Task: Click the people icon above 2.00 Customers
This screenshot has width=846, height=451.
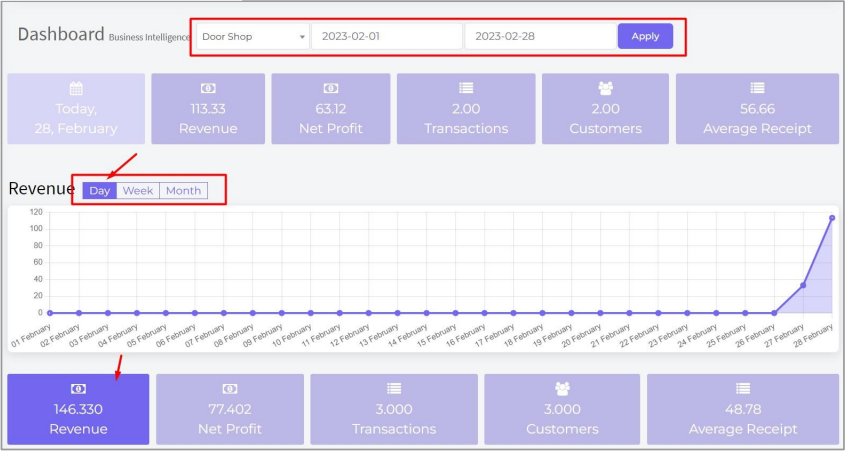Action: click(x=605, y=89)
